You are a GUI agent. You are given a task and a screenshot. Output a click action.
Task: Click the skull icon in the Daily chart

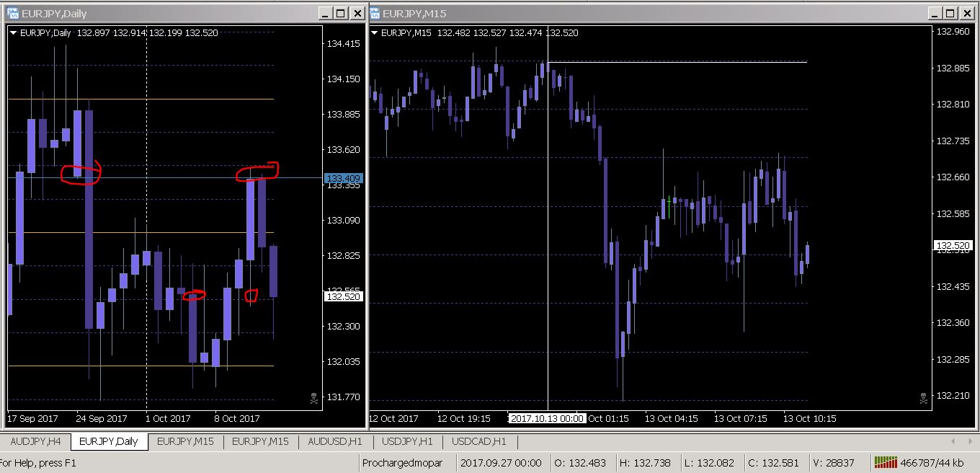[314, 397]
